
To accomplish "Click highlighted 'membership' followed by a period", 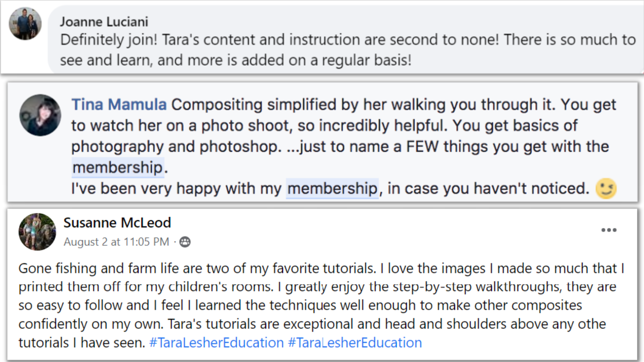I will pos(118,167).
